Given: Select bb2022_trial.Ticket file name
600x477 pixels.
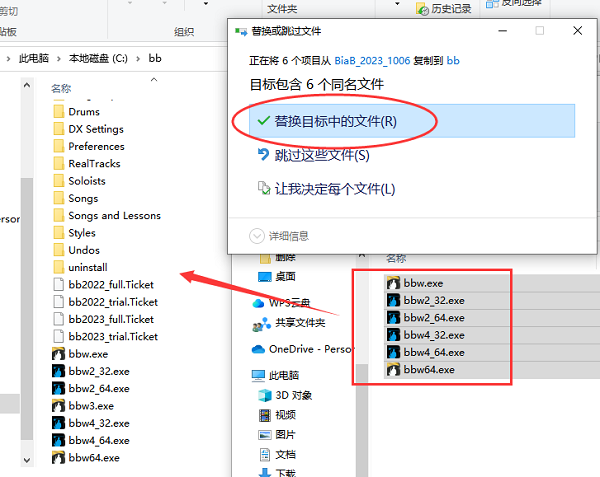Looking at the screenshot, I should point(113,302).
